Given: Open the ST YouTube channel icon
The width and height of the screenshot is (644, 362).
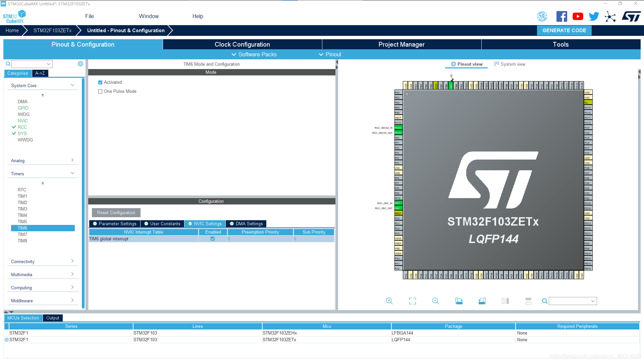Looking at the screenshot, I should click(x=578, y=16).
